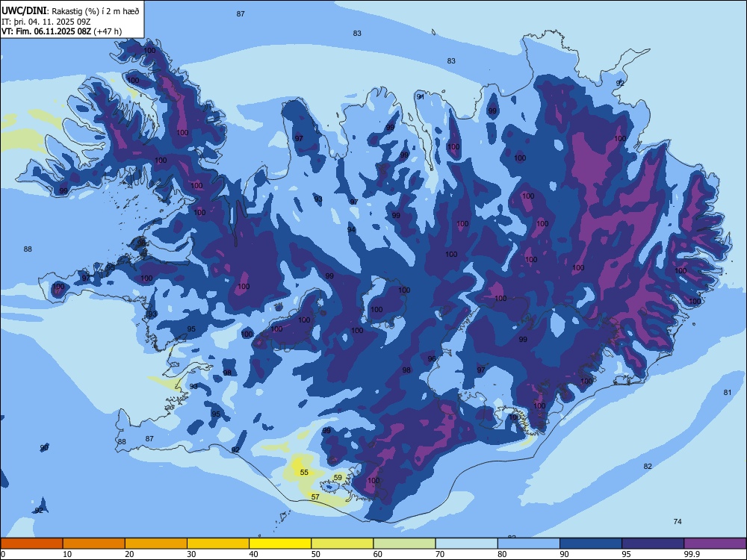This screenshot has width=747, height=560.
Task: Click the bright yellow 40–50 legend swatch
Action: click(280, 544)
